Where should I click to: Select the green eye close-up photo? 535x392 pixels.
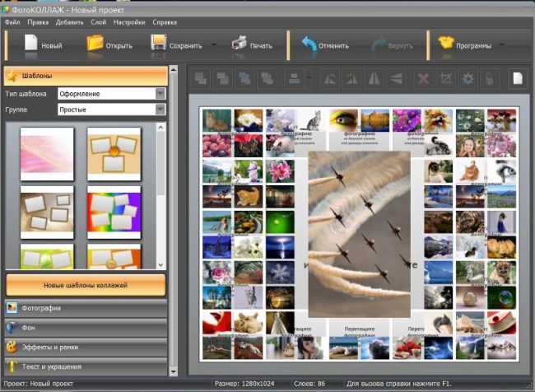[343, 120]
